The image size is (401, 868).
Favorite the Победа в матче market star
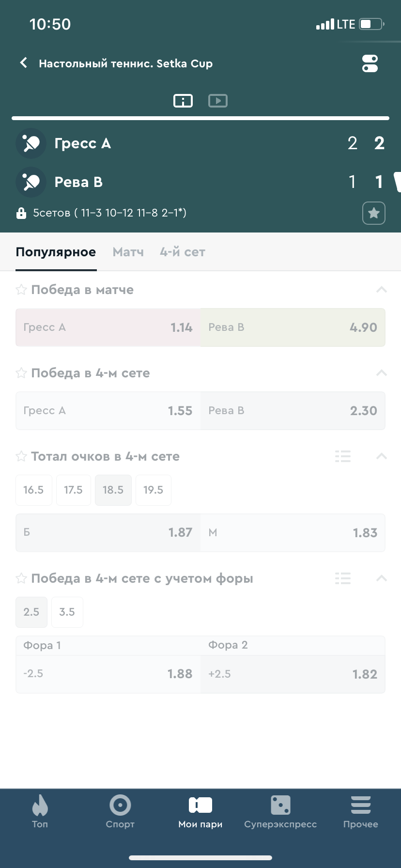pos(21,290)
